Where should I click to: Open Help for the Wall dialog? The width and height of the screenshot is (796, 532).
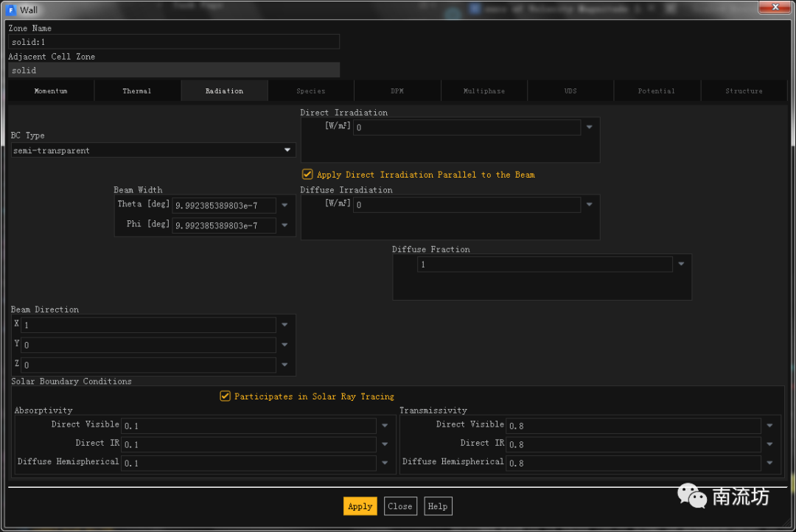438,506
